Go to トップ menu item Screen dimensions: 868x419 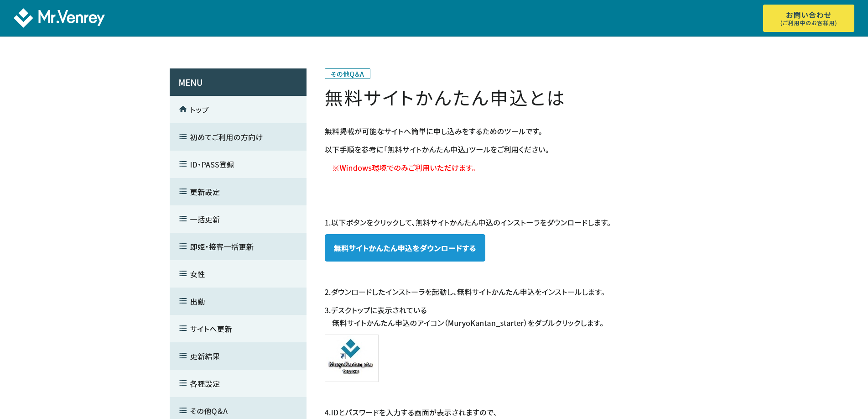pos(238,110)
